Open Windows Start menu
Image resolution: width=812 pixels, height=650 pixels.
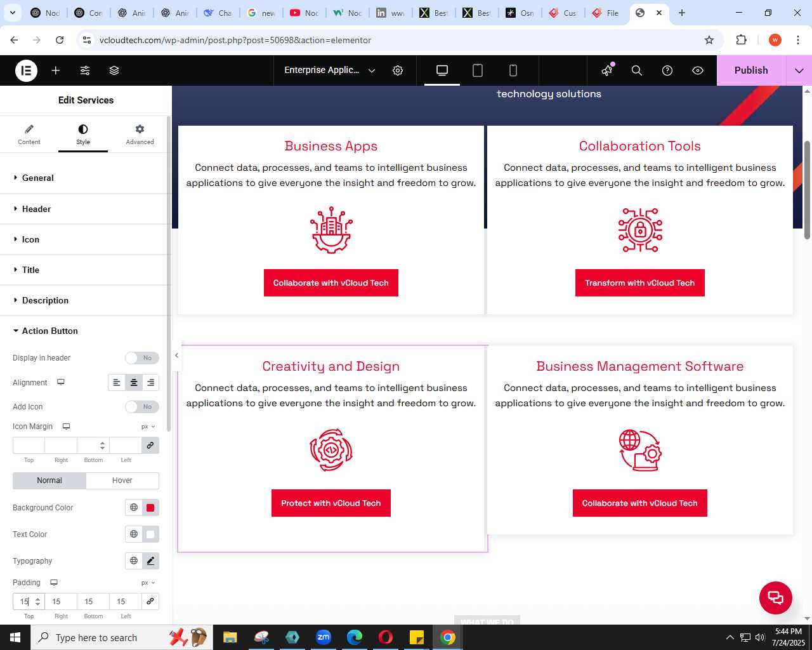[15, 637]
